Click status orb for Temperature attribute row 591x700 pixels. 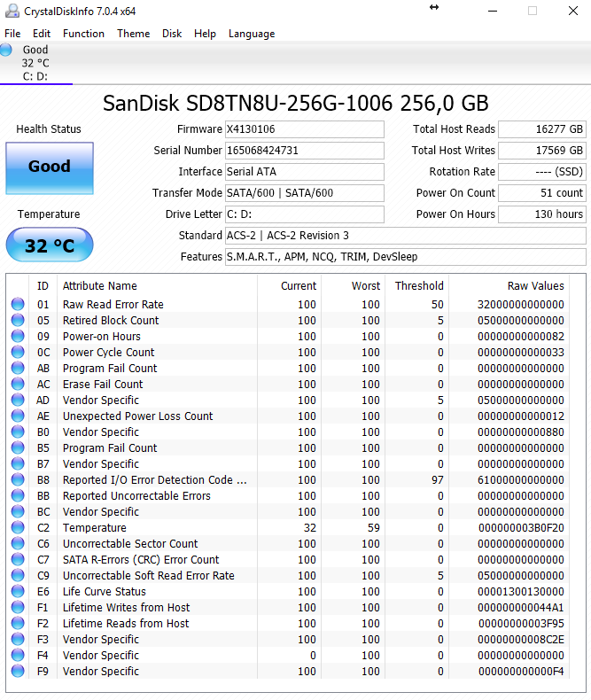[x=18, y=528]
